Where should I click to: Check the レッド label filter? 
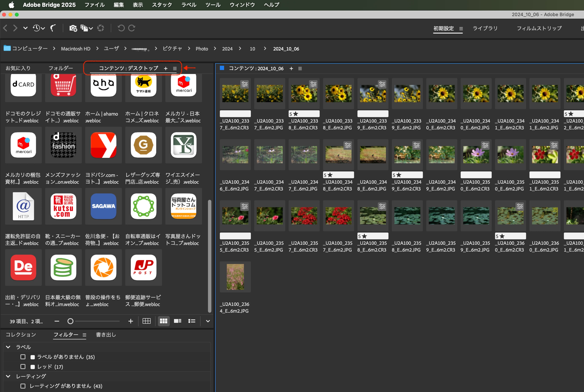click(23, 367)
